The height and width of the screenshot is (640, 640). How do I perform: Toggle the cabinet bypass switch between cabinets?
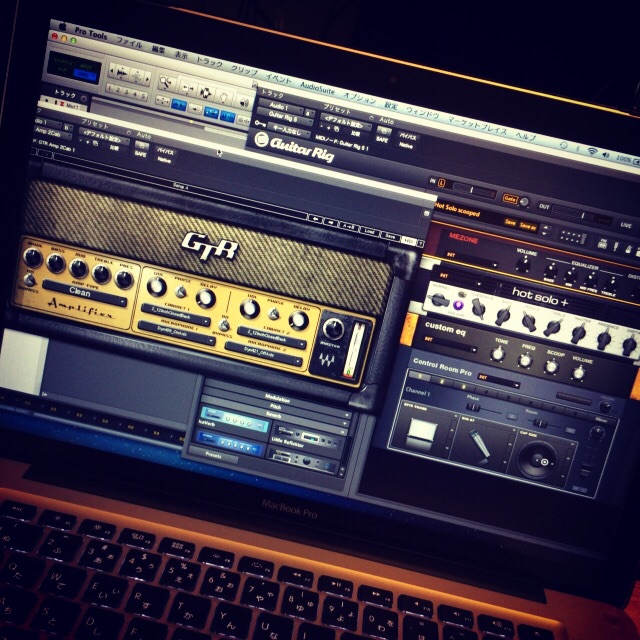coord(224,325)
